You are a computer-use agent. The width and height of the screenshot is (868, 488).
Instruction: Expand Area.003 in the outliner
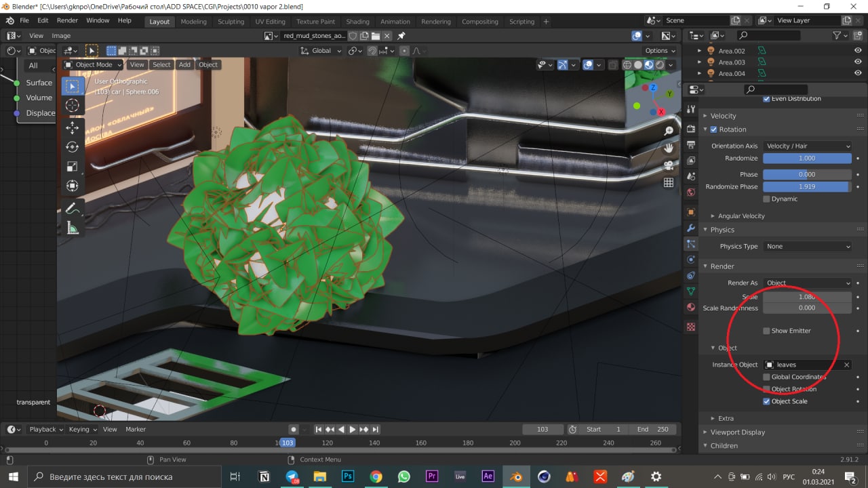point(701,62)
